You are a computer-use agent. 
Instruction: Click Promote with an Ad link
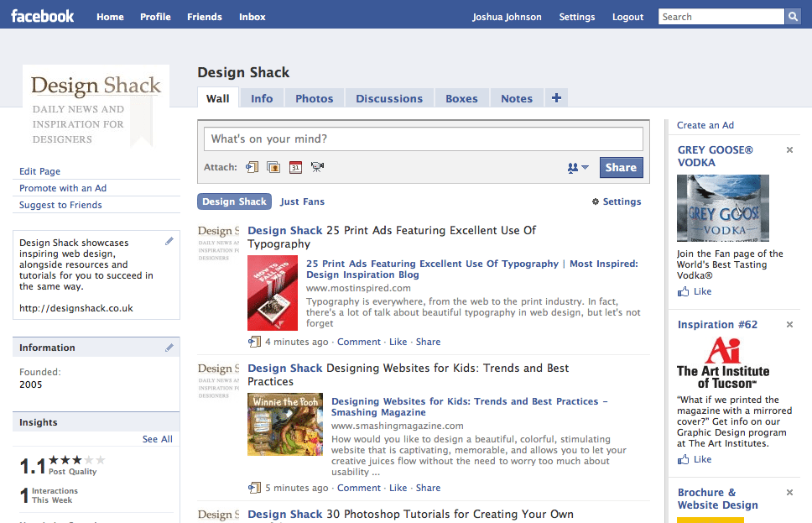(x=63, y=188)
